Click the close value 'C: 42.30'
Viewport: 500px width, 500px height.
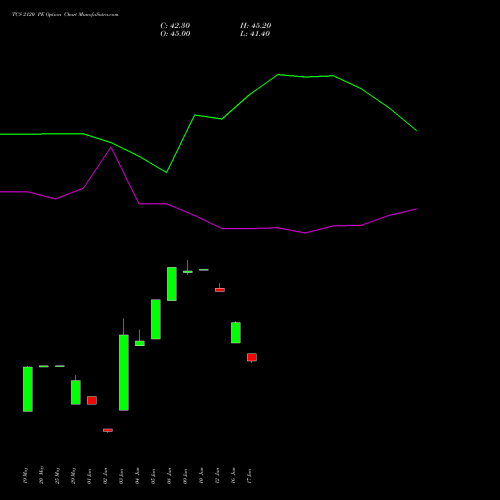tap(175, 26)
